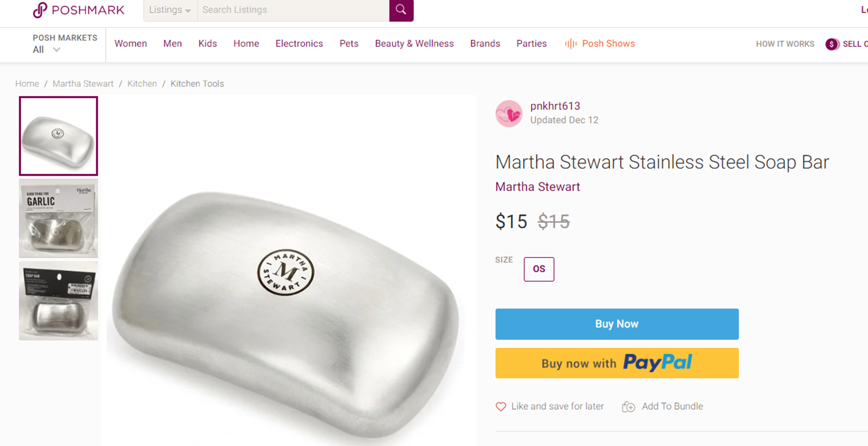Select the Garlic packaging thumbnail
The image size is (868, 446).
pos(59,218)
